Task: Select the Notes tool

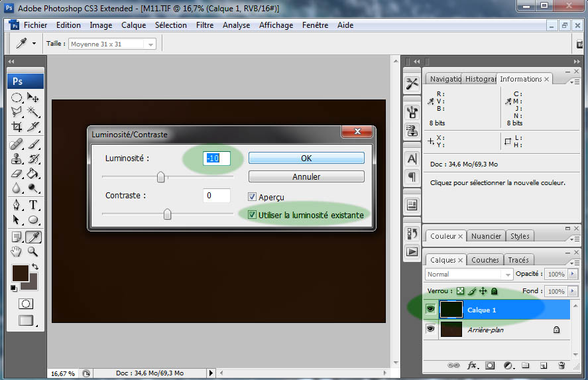Action: 17,237
